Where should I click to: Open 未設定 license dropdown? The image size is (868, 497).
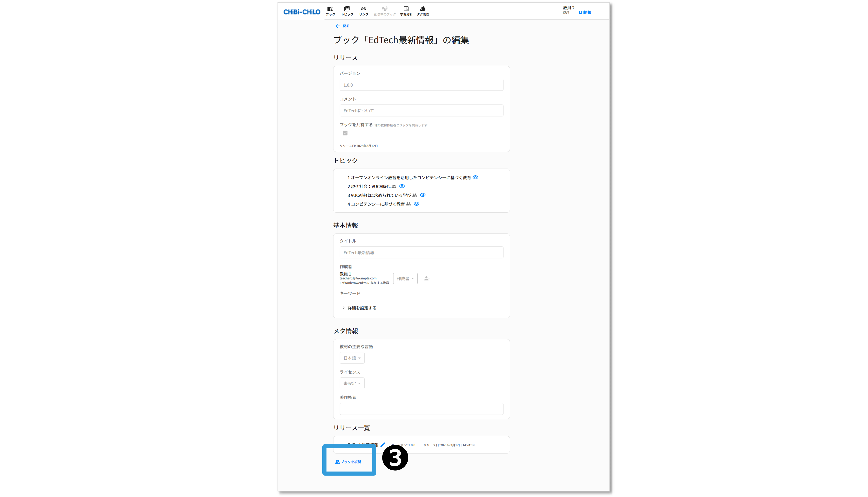pyautogui.click(x=352, y=383)
